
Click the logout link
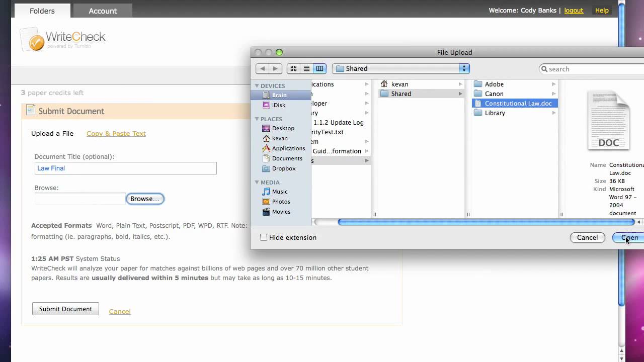574,10
